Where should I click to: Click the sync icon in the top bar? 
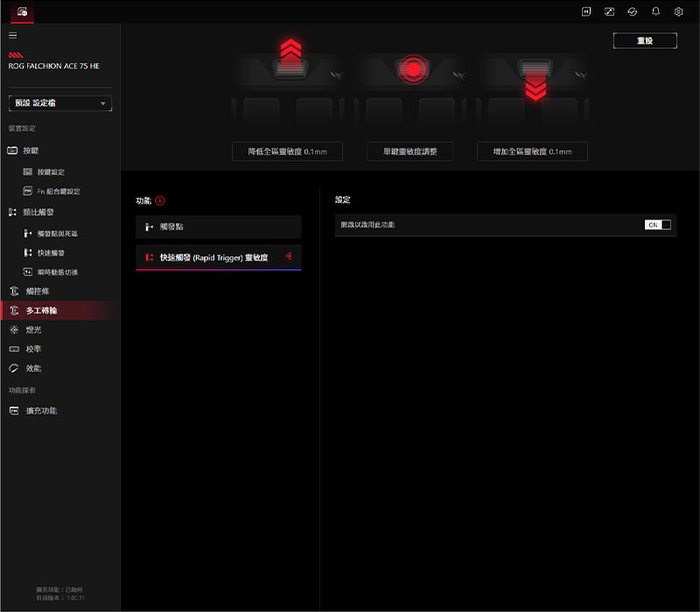coord(633,11)
